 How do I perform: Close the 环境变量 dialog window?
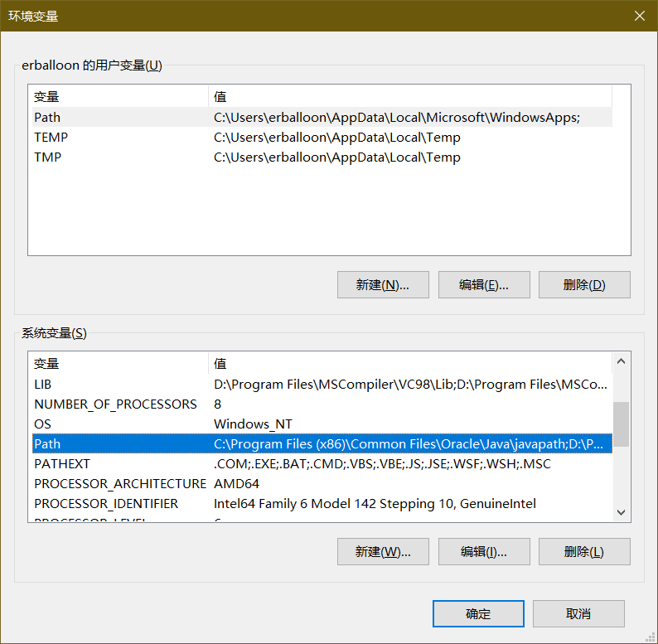[x=639, y=16]
